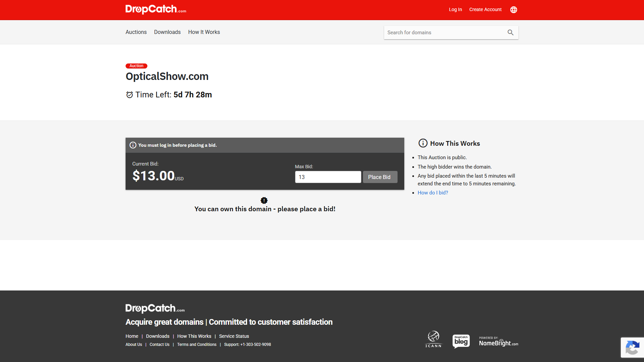Open the How It Works nav item

click(204, 32)
